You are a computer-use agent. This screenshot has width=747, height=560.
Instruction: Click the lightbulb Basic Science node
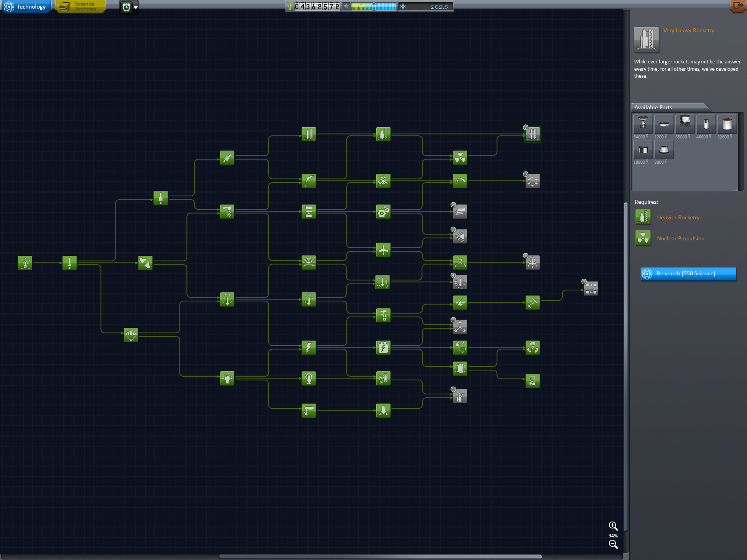[227, 378]
